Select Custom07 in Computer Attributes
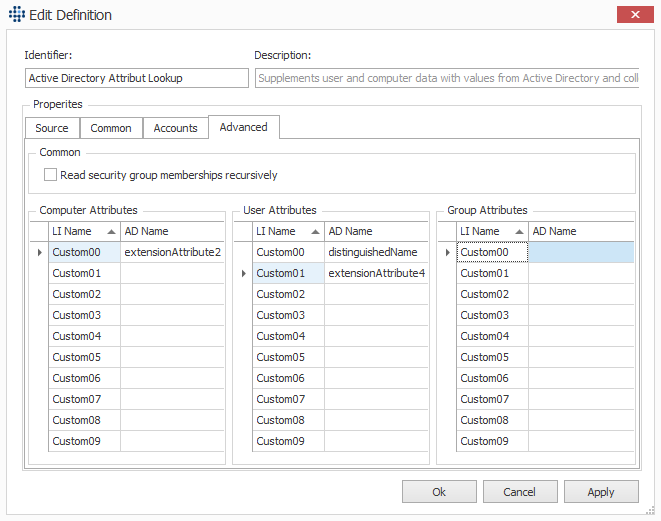This screenshot has height=521, width=661. 84,399
